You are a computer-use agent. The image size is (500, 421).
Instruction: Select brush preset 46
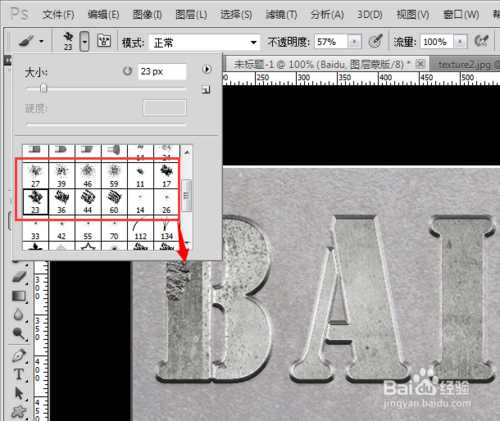pos(88,176)
